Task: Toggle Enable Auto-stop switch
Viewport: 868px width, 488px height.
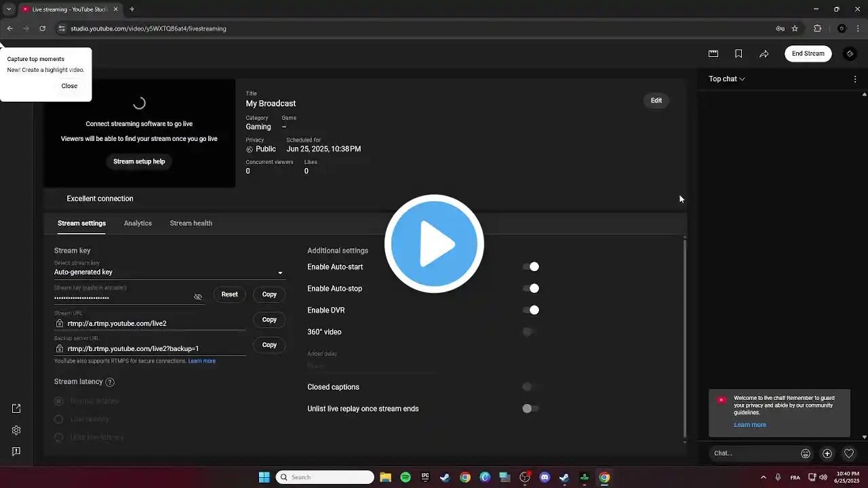Action: pos(531,289)
